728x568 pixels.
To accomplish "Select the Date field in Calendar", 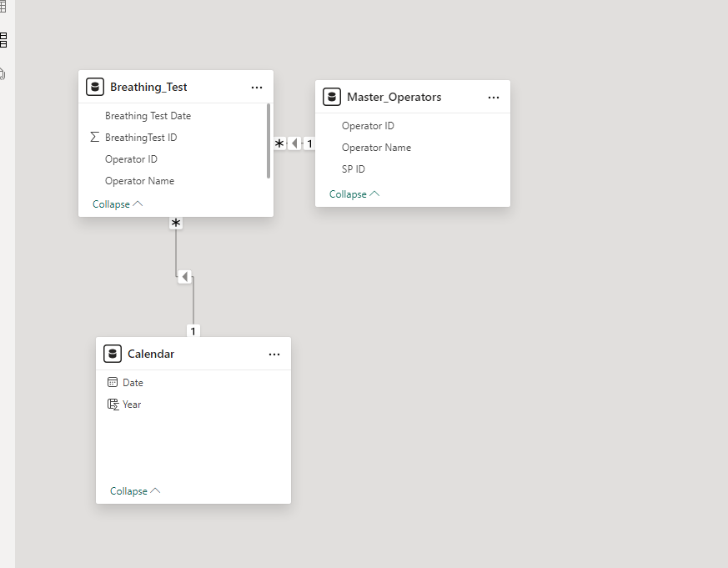I will 133,383.
